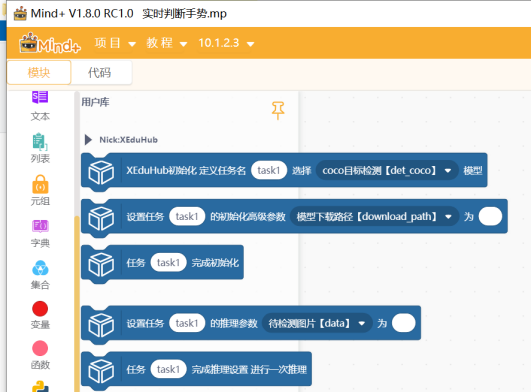Open 待检测图片【data】 parameter dropdown
531x392 pixels.
pyautogui.click(x=317, y=323)
